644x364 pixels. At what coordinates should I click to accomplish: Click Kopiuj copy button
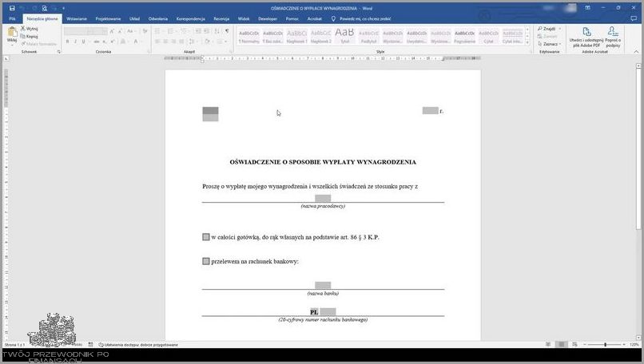29,37
